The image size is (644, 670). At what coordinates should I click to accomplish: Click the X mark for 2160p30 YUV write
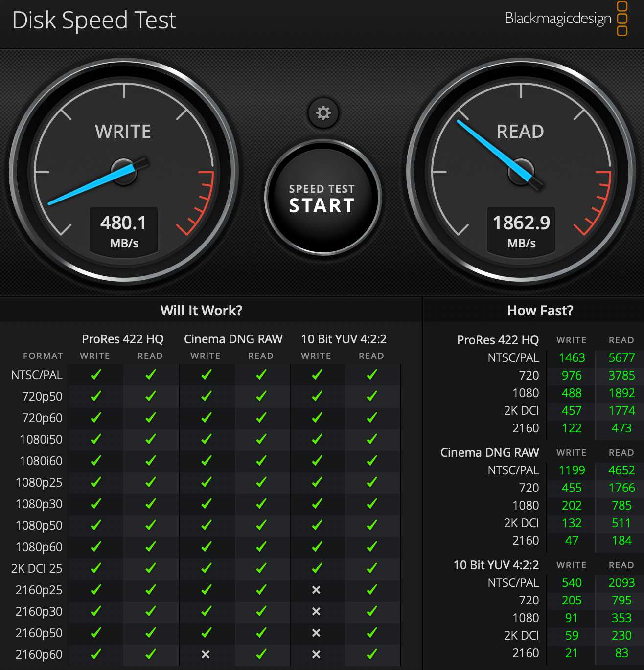tap(316, 611)
